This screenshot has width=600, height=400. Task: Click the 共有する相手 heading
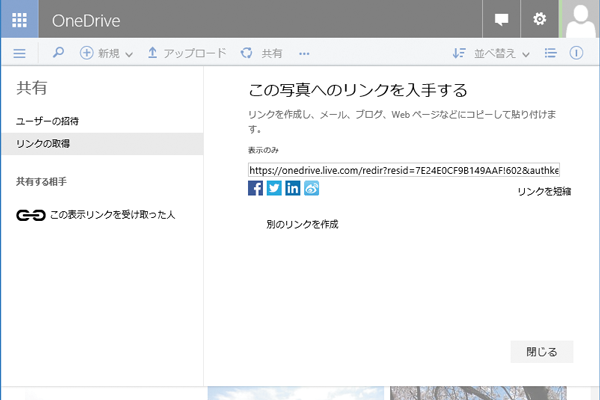(41, 181)
